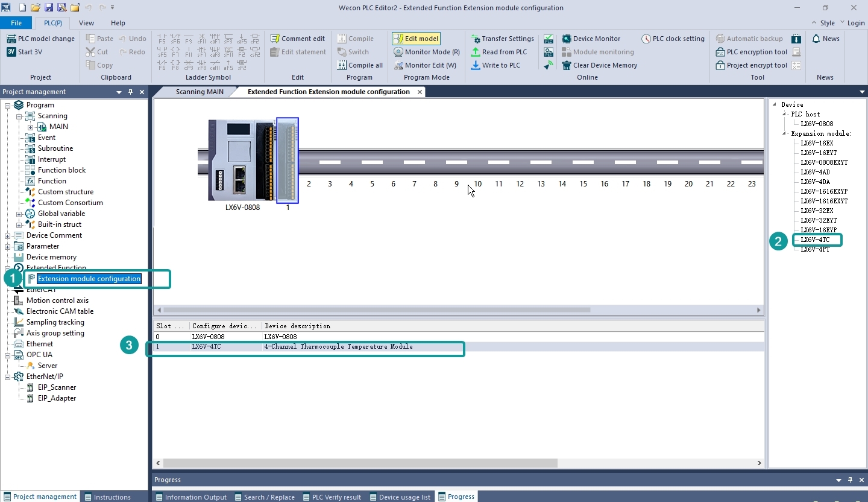868x502 pixels.
Task: Close the Project management panel
Action: [x=142, y=92]
